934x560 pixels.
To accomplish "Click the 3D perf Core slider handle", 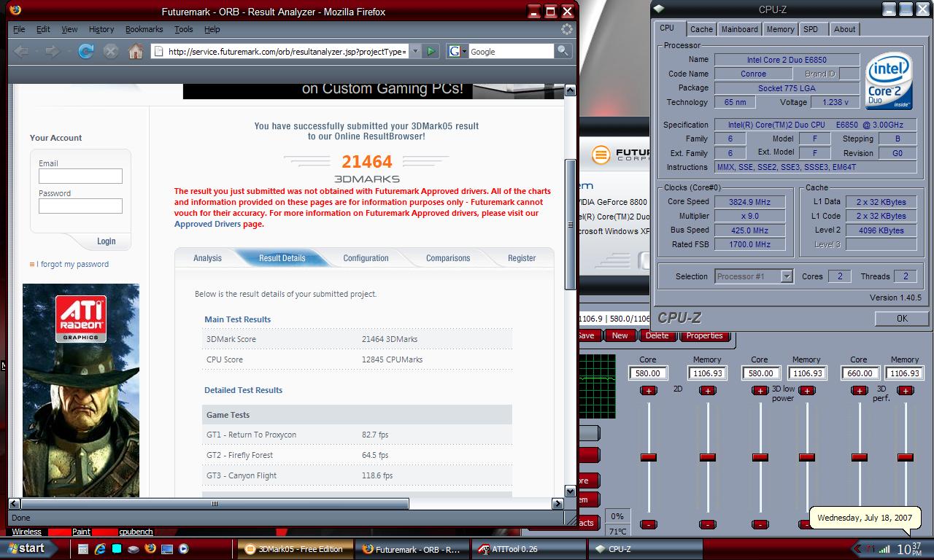I will 859,457.
